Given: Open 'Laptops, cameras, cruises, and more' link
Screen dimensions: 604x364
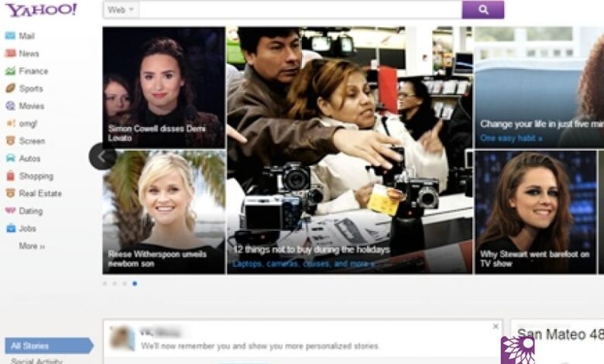Looking at the screenshot, I should [x=303, y=264].
